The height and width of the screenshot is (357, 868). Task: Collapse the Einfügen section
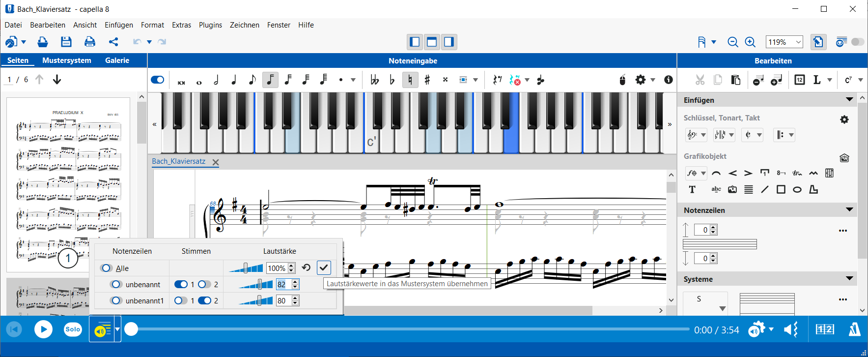[849, 99]
